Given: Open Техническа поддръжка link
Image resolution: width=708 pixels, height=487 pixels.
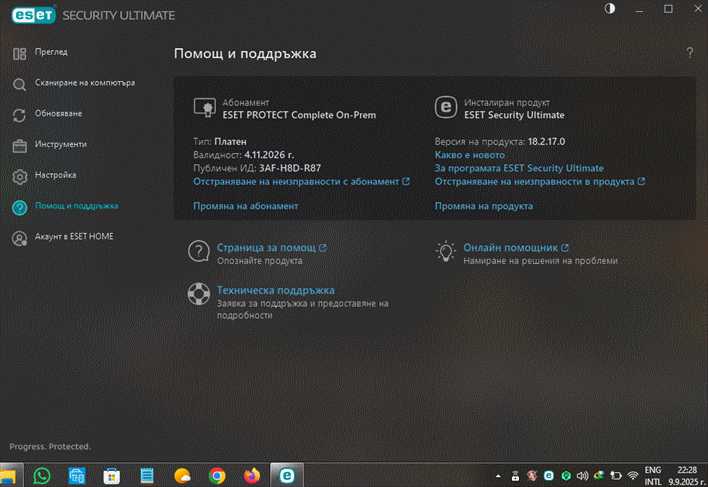Looking at the screenshot, I should point(276,290).
